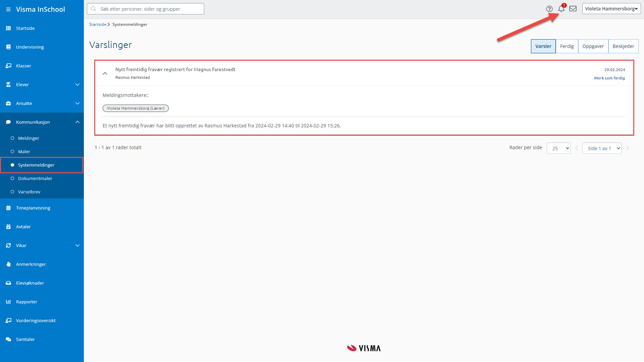Click the Varslinger page heading

(111, 45)
